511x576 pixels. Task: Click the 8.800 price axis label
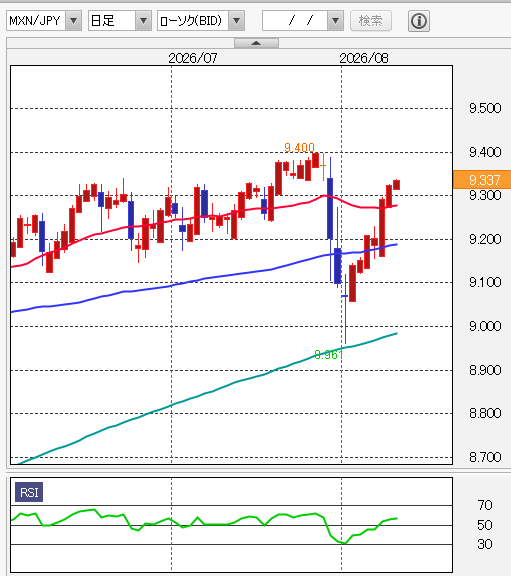(x=485, y=413)
